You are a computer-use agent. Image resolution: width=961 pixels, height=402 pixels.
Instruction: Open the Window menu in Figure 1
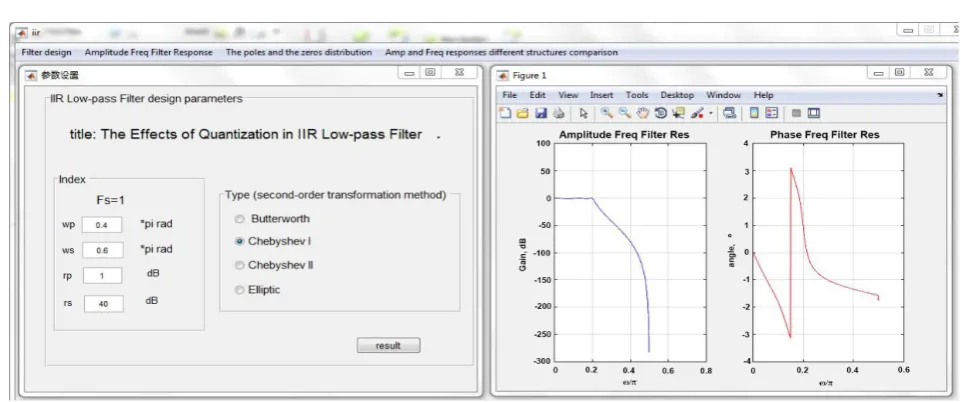tap(723, 96)
